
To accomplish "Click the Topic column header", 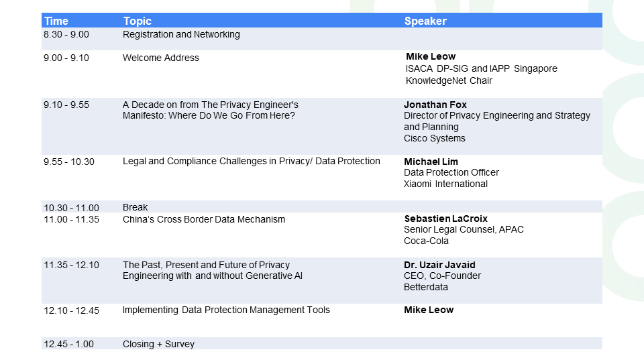I will click(137, 21).
